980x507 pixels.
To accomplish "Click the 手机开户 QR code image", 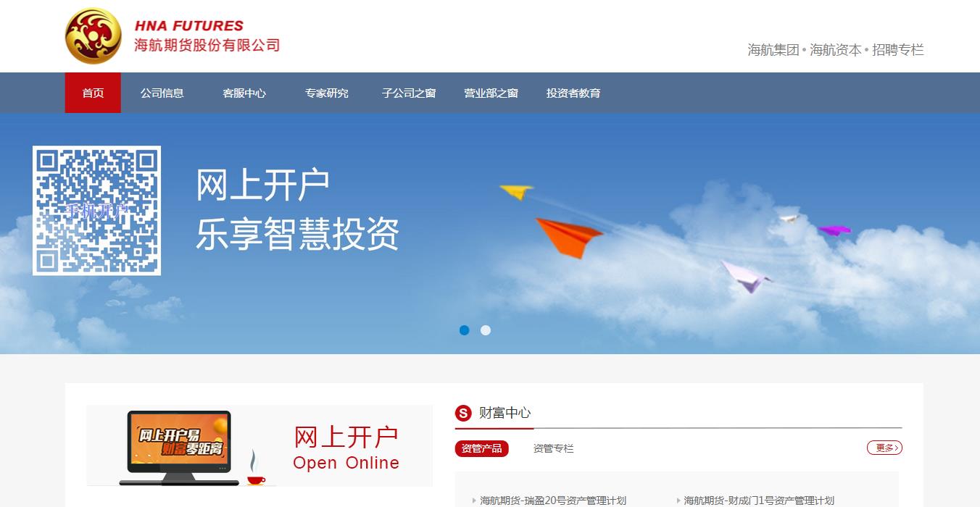I will tap(96, 211).
